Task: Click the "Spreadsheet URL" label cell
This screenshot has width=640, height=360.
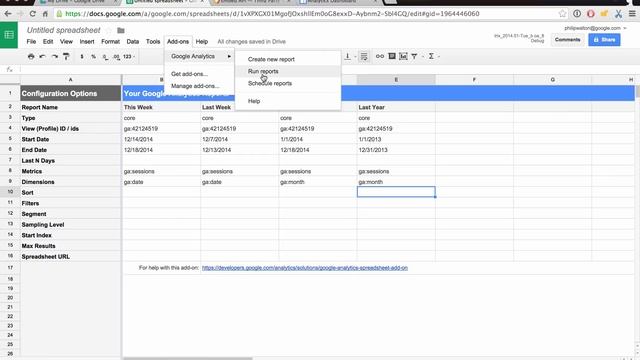Action: tap(71, 257)
